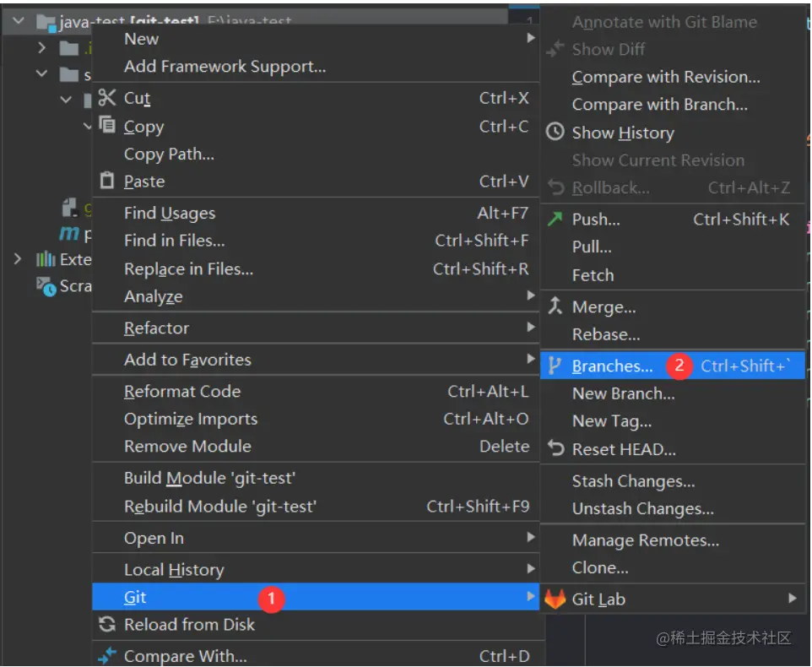This screenshot has width=812, height=667.
Task: Select Remove Module
Action: pyautogui.click(x=316, y=446)
